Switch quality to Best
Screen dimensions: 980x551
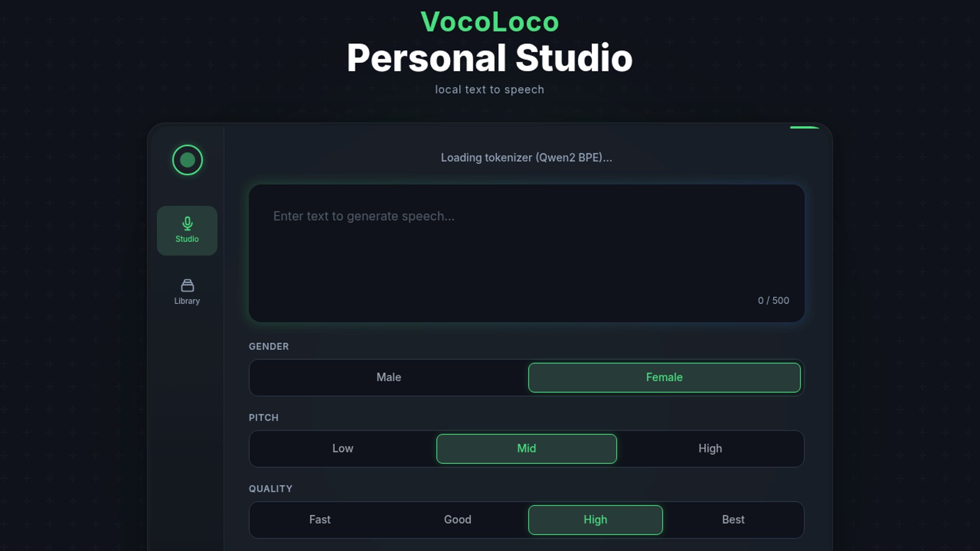pyautogui.click(x=733, y=520)
